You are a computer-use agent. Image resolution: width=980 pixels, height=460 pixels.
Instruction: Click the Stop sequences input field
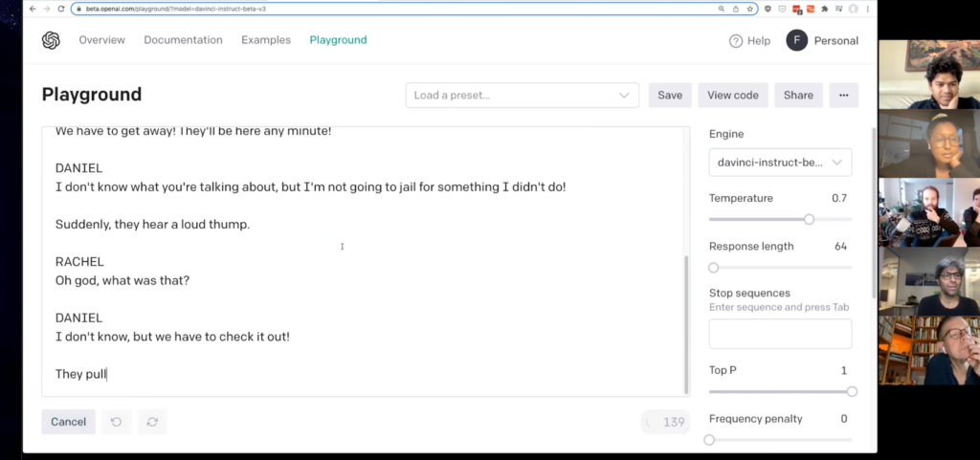[780, 334]
